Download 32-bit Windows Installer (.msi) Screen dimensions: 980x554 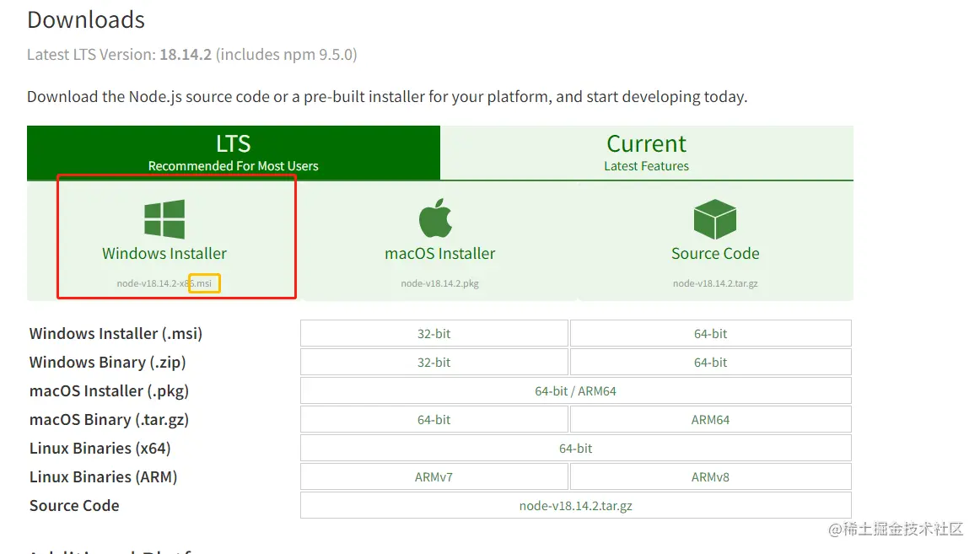click(433, 334)
